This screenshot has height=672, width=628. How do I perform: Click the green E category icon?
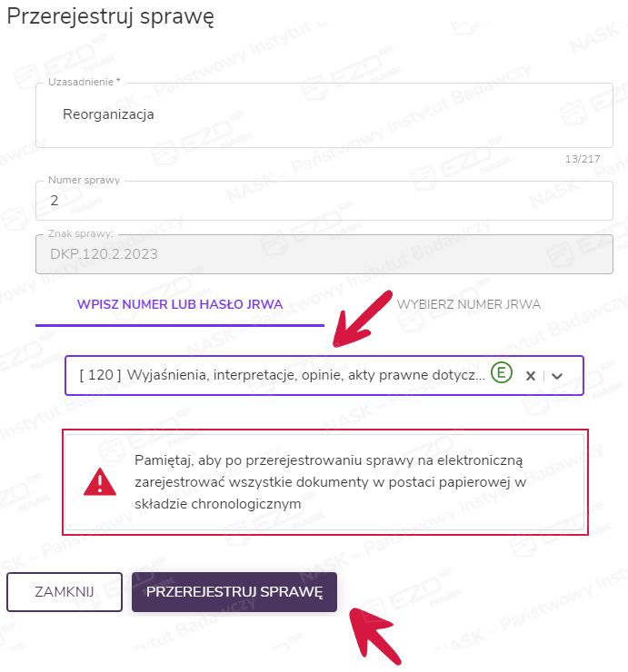[x=501, y=373]
